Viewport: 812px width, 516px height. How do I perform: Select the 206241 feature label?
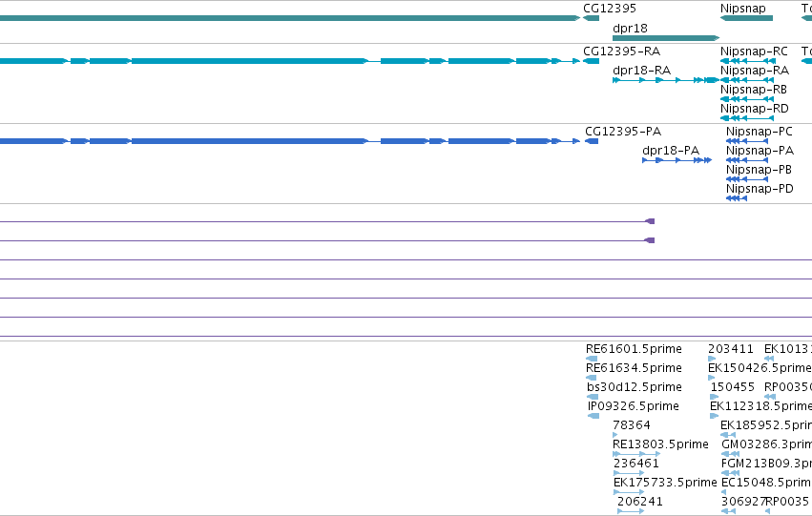639,502
